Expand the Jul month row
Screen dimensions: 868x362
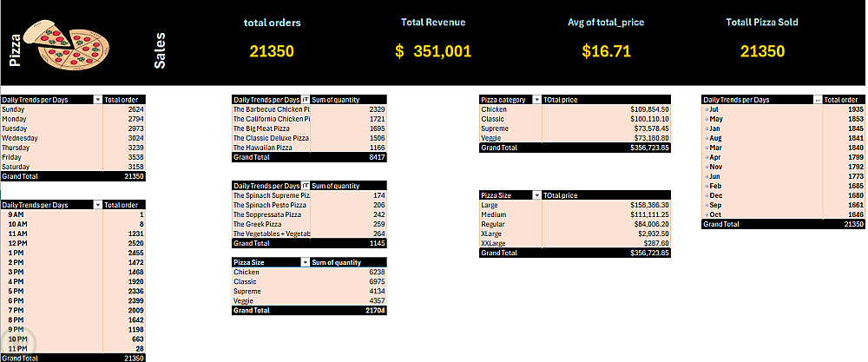click(706, 110)
